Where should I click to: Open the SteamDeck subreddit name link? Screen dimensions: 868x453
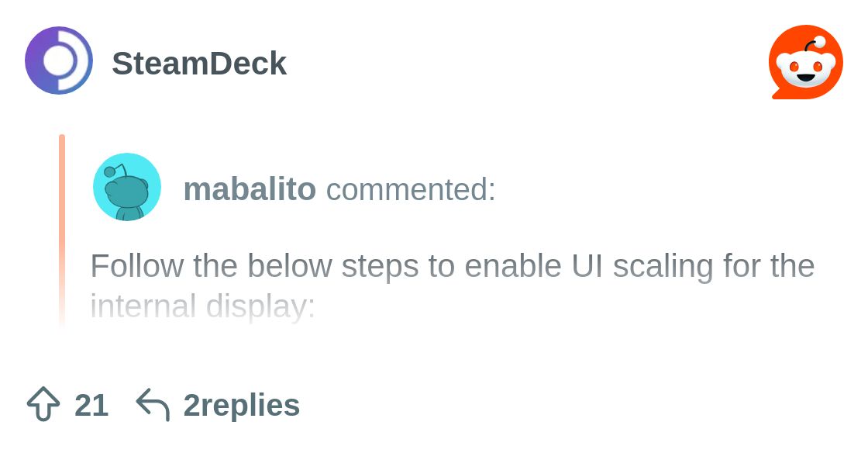click(x=199, y=63)
